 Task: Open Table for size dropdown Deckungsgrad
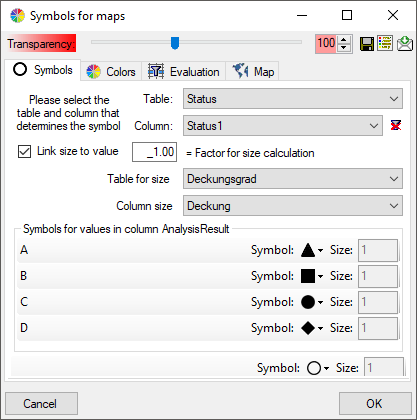tap(293, 179)
